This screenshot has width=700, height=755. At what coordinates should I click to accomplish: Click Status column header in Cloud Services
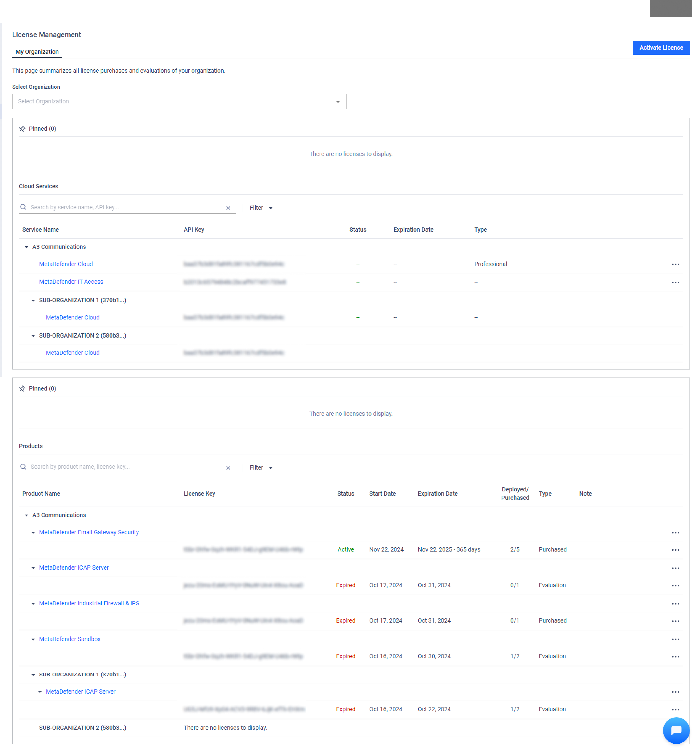point(358,230)
